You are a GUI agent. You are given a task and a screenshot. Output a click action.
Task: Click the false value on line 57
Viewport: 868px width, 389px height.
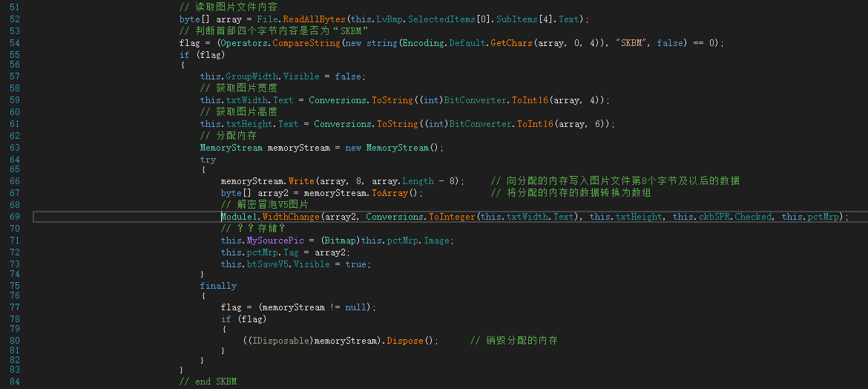pos(348,76)
